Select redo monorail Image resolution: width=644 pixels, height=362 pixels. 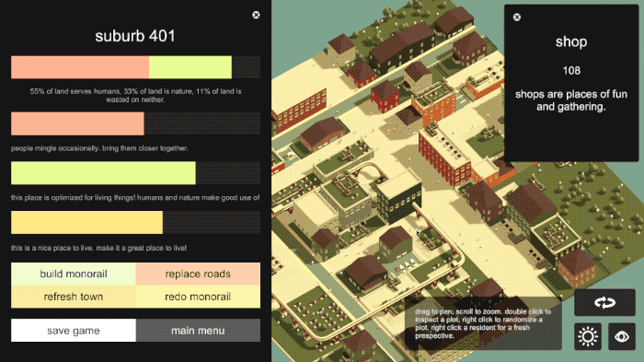click(x=198, y=297)
